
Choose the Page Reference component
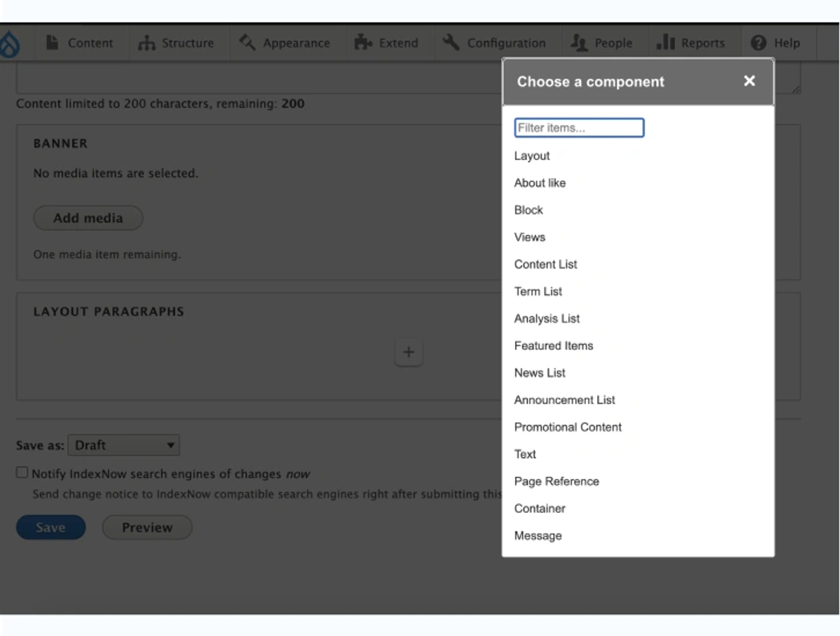click(x=556, y=481)
